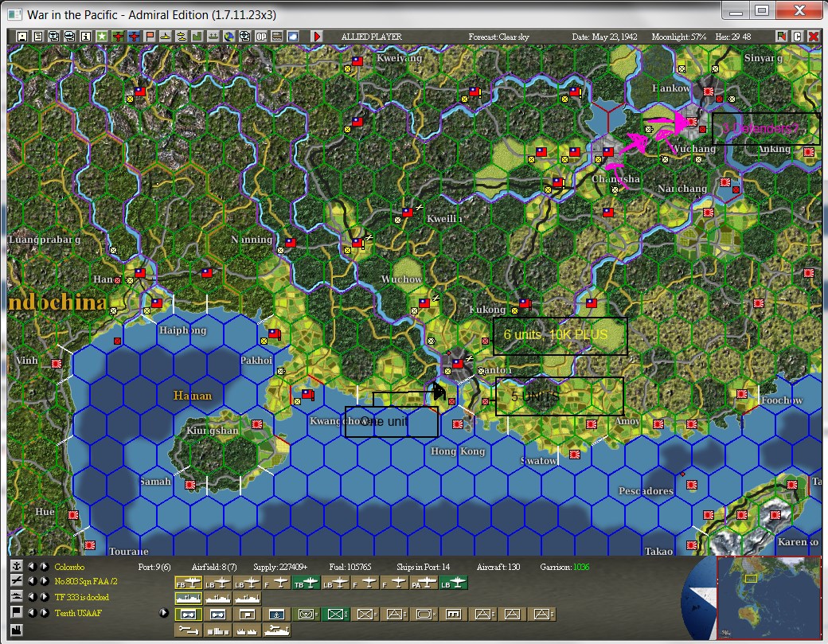Go to previous base before Colombo
This screenshot has width=828, height=644.
[x=32, y=567]
